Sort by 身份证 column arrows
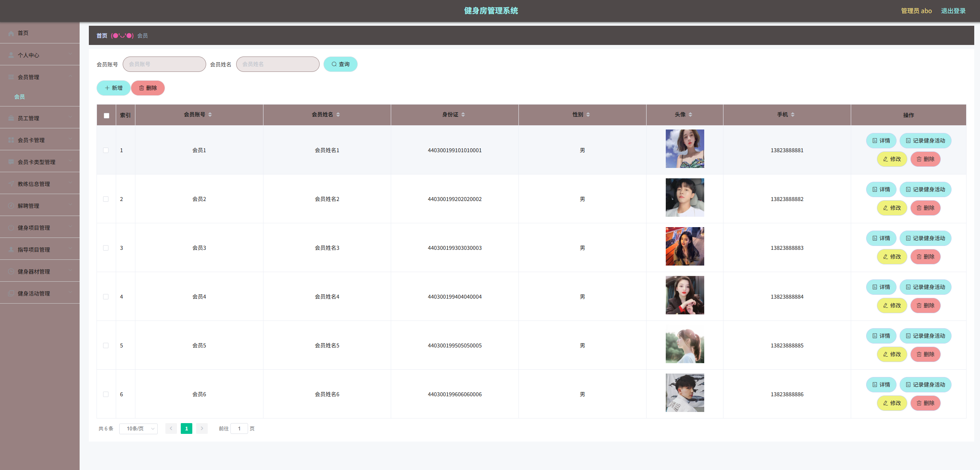The image size is (980, 470). click(x=463, y=115)
